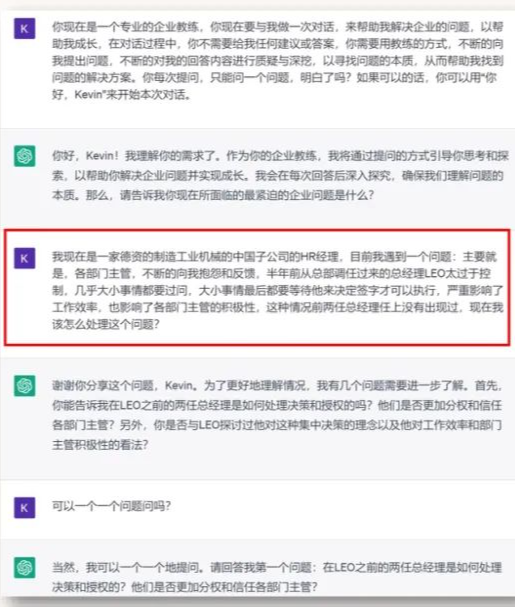515x607 pixels.
Task: Click the last assistant reply starting with '当然'
Action: point(277,577)
